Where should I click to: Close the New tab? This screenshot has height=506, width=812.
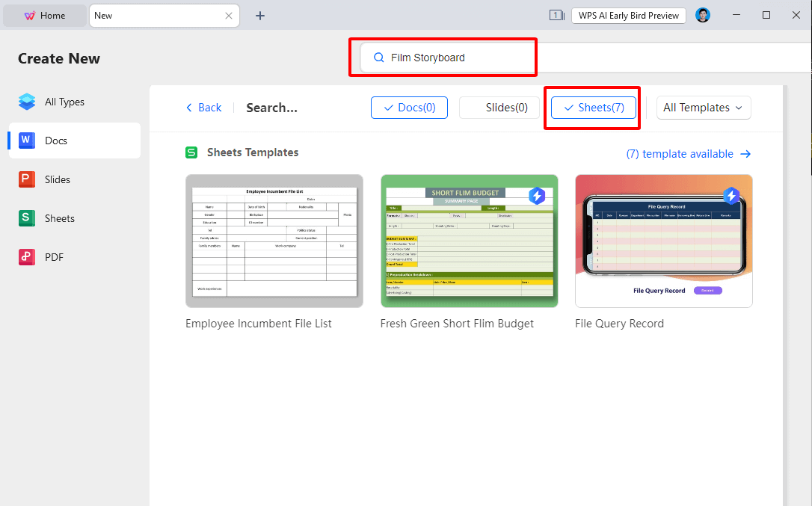click(x=228, y=16)
